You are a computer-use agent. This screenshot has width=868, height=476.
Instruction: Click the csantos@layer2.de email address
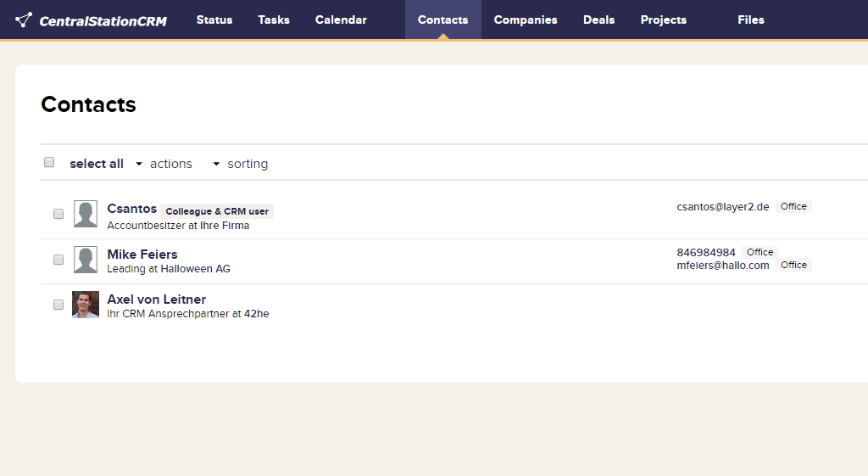pos(722,206)
